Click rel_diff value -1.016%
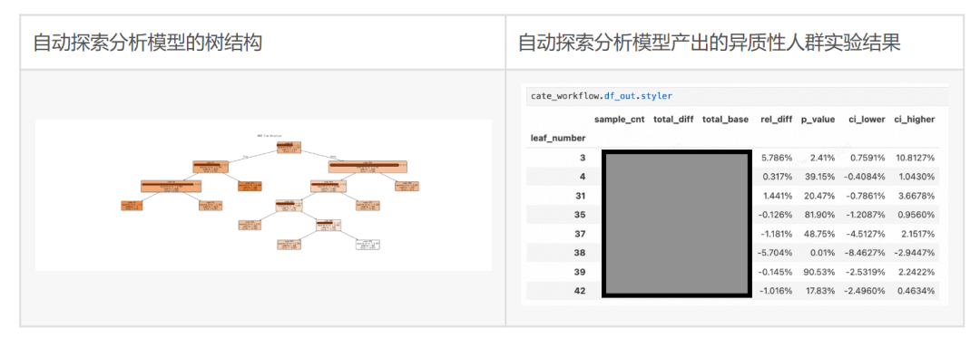980x338 pixels. tap(775, 291)
